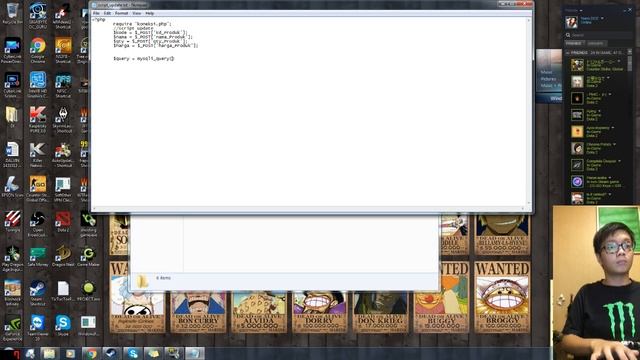Collapse the FRIENDS group in the Steam list
Screen dimensions: 640x360
pos(568,53)
